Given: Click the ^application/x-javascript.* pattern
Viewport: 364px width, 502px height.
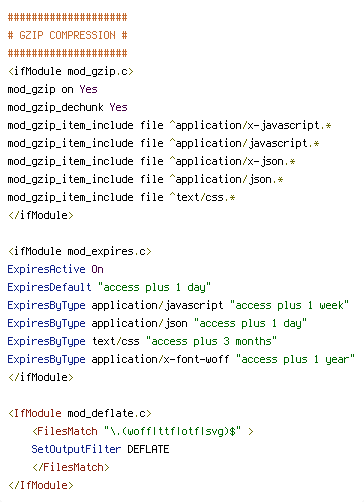Looking at the screenshot, I should click(x=251, y=125).
